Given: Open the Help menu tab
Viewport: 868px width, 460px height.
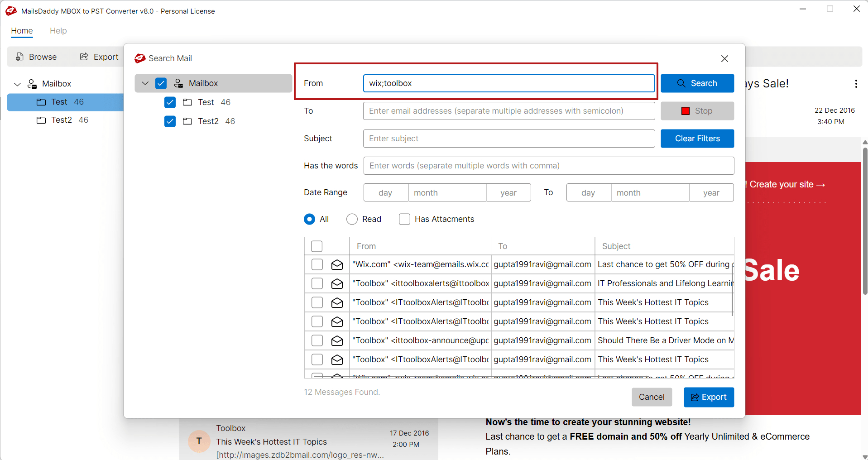Looking at the screenshot, I should click(58, 31).
